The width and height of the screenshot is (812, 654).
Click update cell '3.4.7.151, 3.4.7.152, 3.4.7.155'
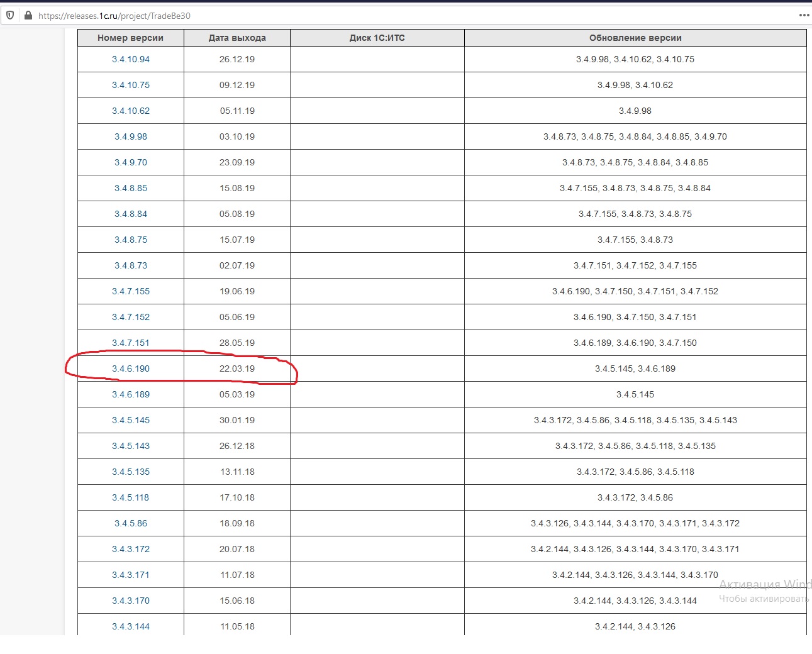635,265
